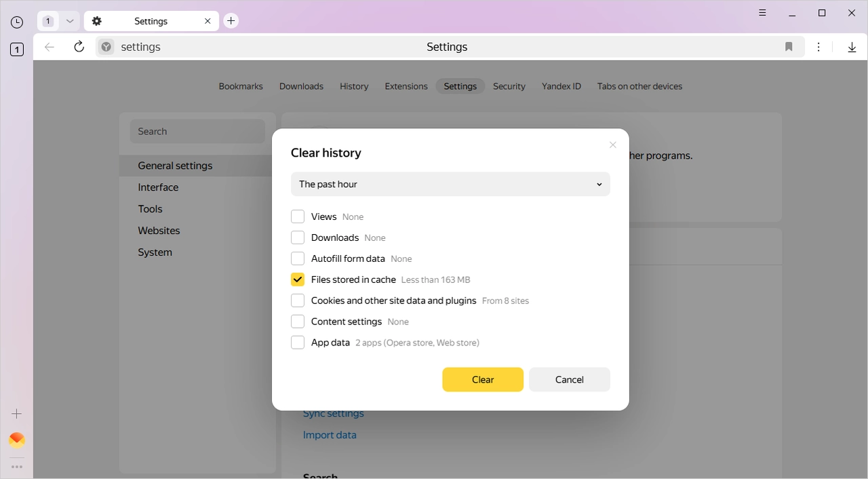Open the Extensions tab
Image resolution: width=868 pixels, height=479 pixels.
pyautogui.click(x=406, y=86)
